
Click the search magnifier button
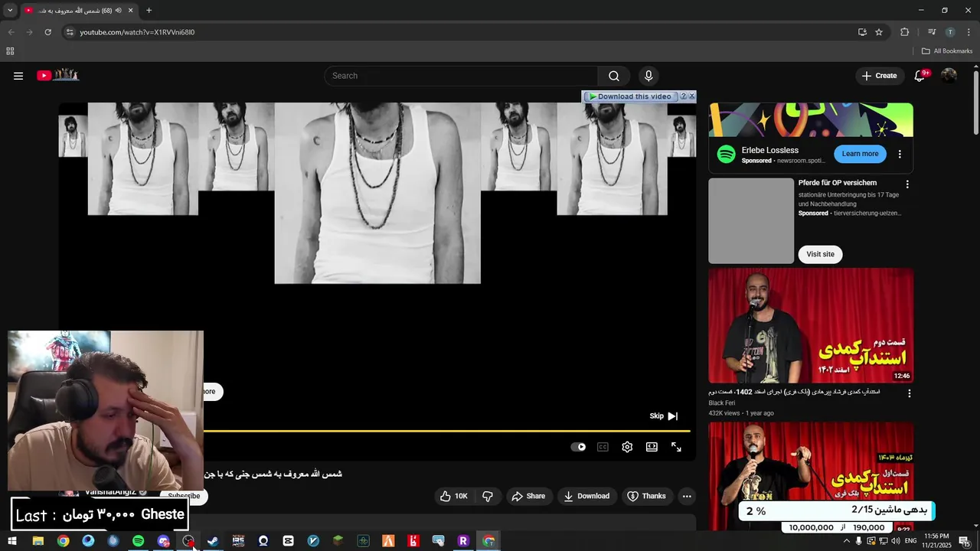point(613,76)
